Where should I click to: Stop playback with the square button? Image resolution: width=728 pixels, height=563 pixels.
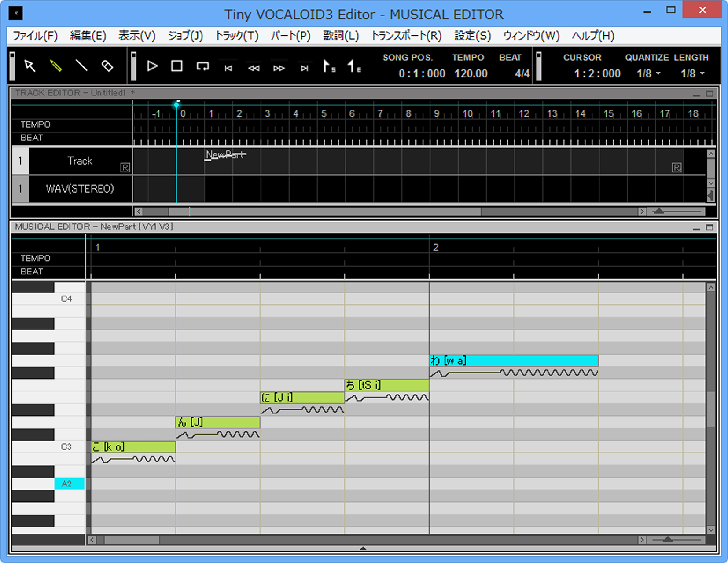click(x=177, y=66)
